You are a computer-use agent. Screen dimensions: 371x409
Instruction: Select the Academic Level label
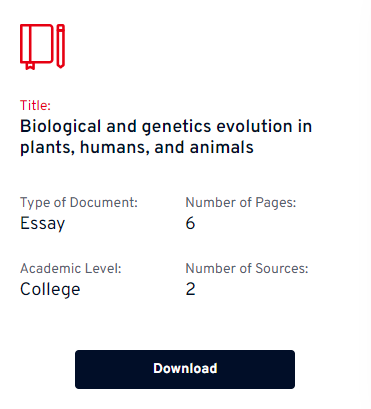point(71,268)
